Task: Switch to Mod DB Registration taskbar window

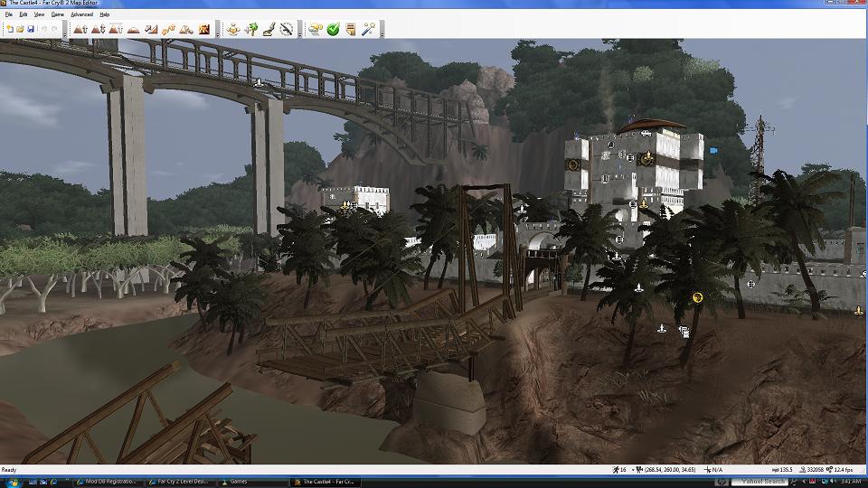Action: 107,482
